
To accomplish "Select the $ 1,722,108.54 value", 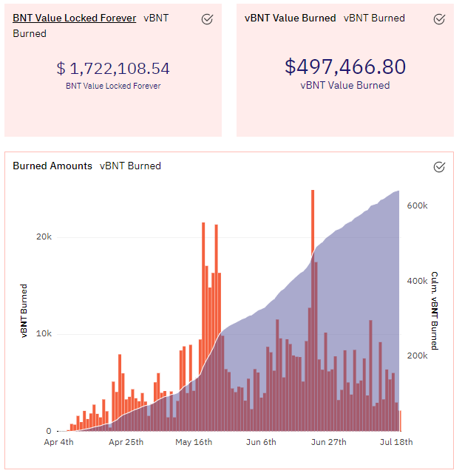I will coord(113,68).
